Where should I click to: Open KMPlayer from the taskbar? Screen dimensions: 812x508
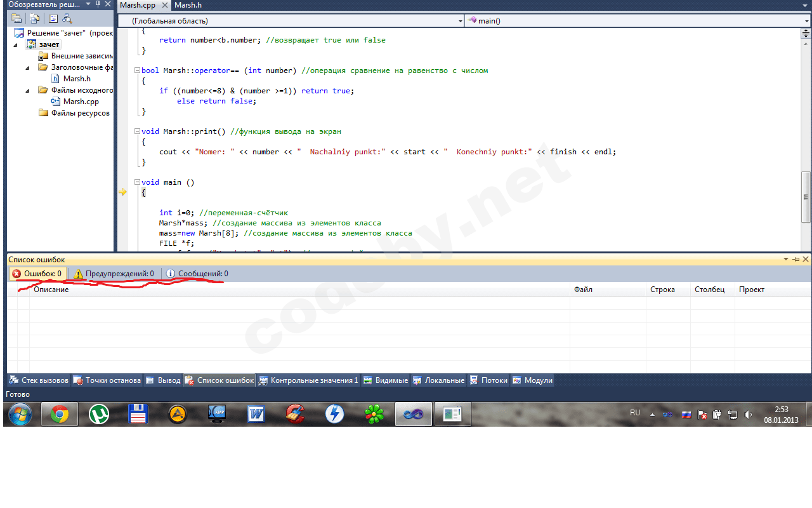click(217, 414)
